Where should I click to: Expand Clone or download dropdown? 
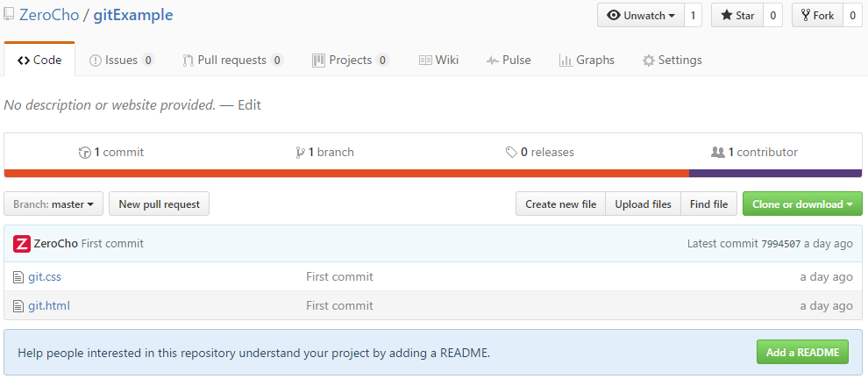click(x=802, y=204)
